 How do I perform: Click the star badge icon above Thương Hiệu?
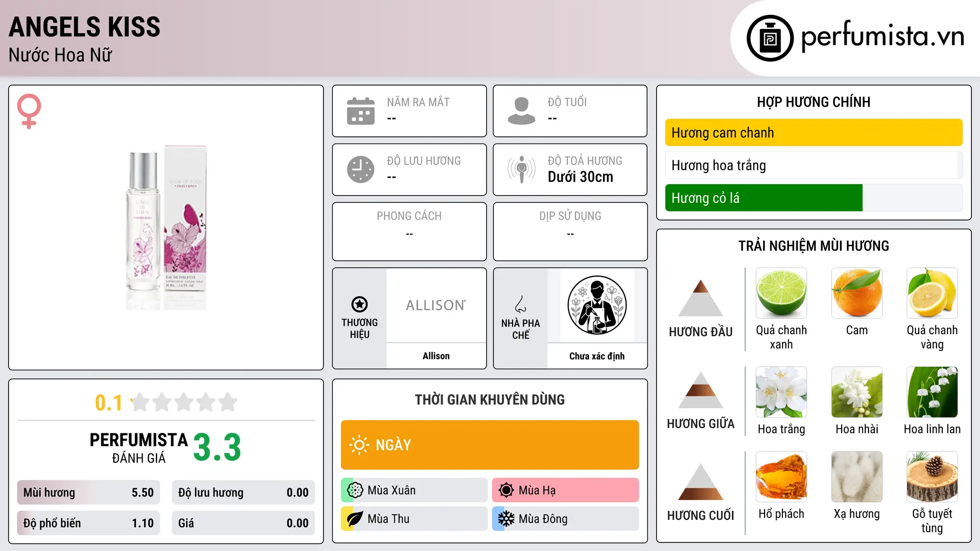point(359,304)
